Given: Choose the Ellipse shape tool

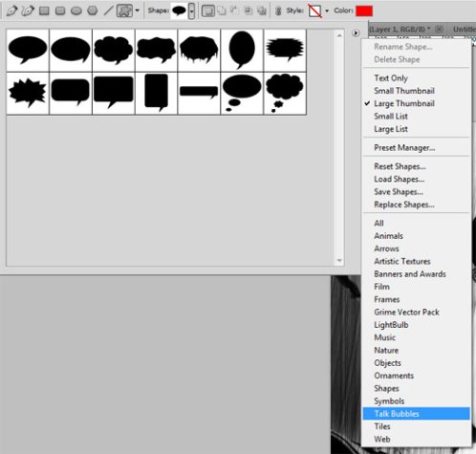Looking at the screenshot, I should click(x=76, y=11).
